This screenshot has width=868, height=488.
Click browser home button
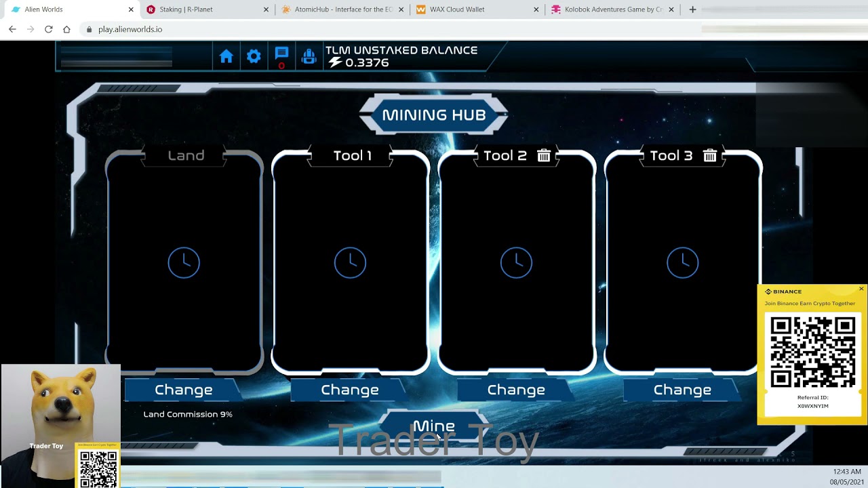[66, 29]
